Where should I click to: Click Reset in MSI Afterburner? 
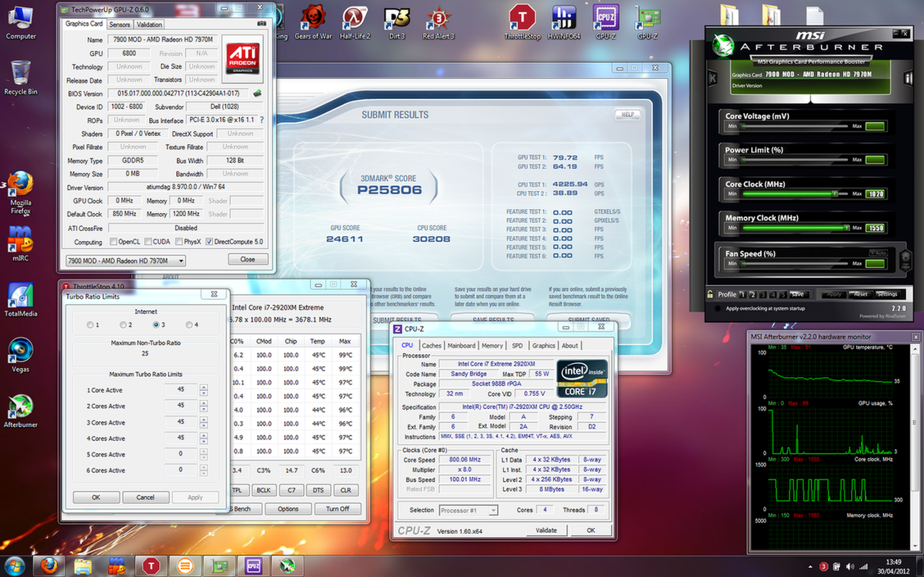(860, 293)
